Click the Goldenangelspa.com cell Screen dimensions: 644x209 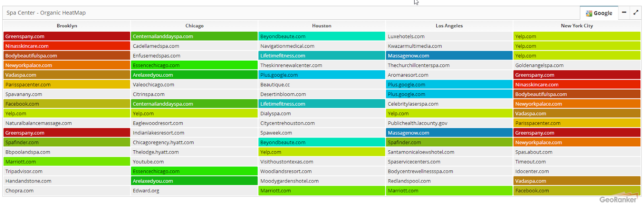pos(577,65)
